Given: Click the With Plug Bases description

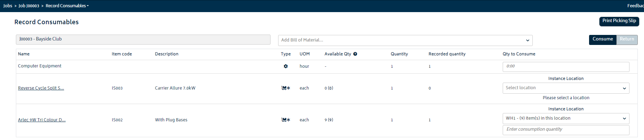Looking at the screenshot, I should (x=171, y=120).
